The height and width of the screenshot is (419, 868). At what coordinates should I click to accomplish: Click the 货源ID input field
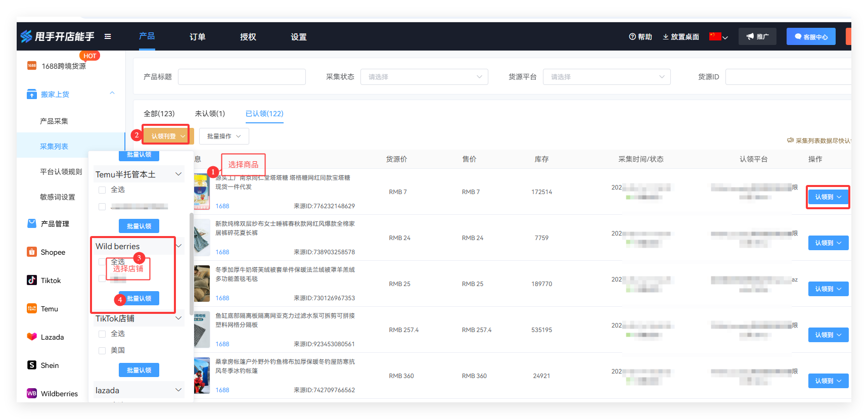(x=788, y=77)
